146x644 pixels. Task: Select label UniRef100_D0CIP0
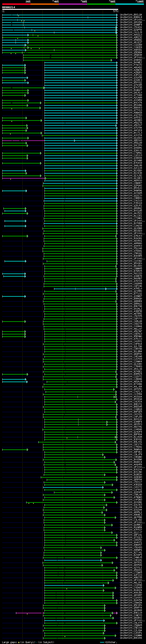(x=131, y=146)
